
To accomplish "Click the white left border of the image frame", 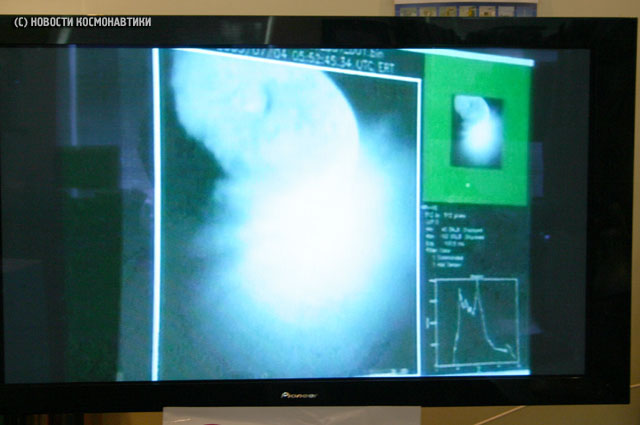I will [x=156, y=220].
